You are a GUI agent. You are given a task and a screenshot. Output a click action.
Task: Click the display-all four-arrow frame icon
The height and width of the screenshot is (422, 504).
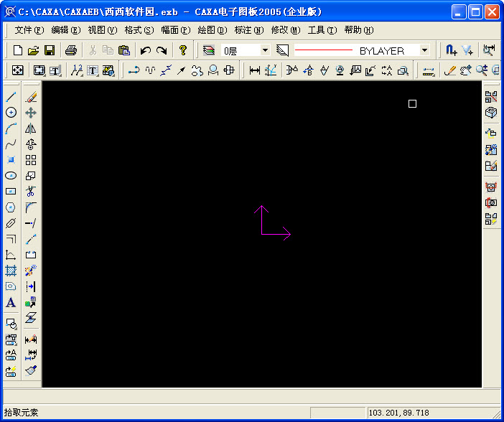(18, 70)
